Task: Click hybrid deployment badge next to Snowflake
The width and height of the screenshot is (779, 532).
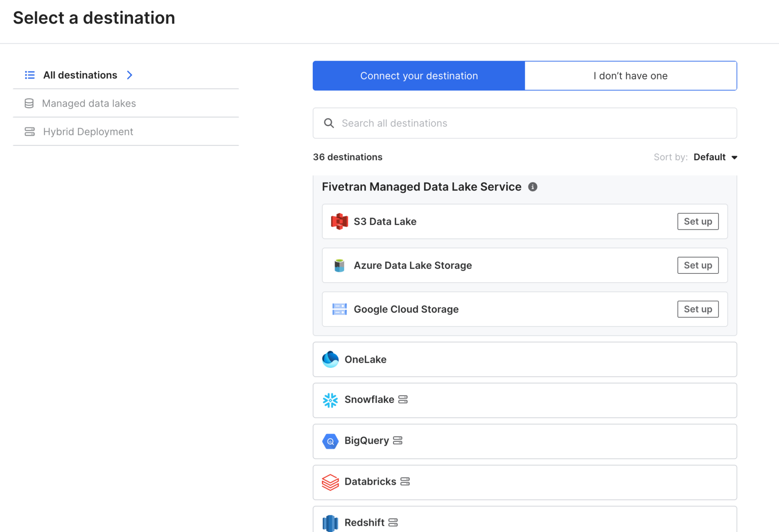Action: (x=403, y=400)
